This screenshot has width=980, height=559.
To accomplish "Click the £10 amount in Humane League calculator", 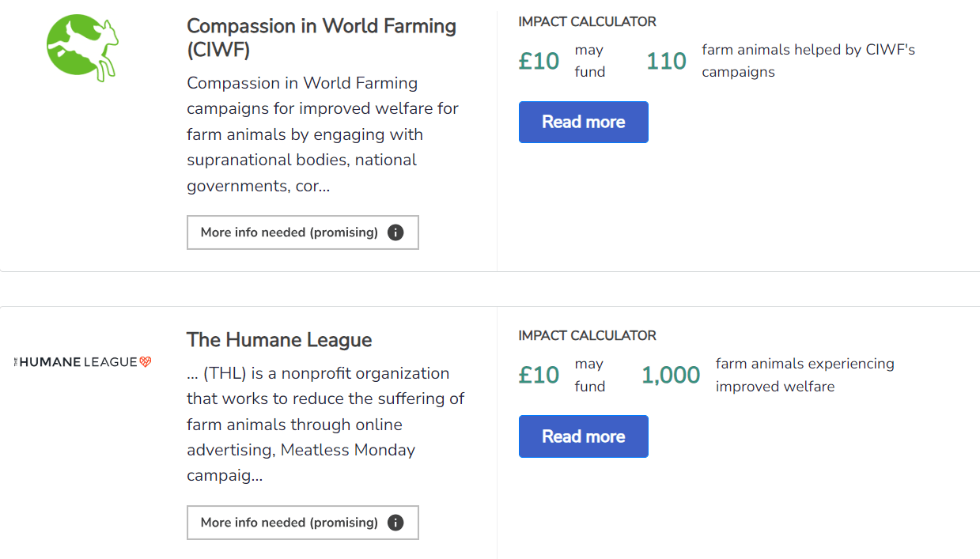I will coord(539,375).
